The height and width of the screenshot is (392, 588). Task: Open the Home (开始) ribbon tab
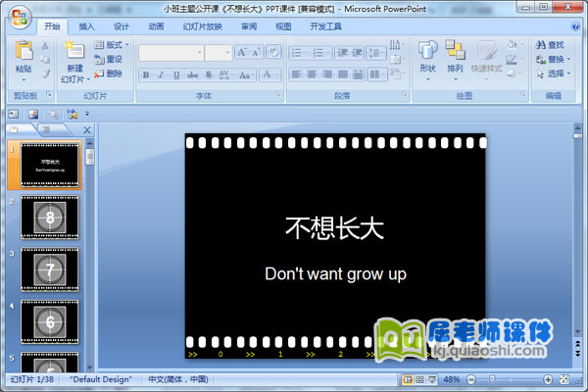point(52,26)
